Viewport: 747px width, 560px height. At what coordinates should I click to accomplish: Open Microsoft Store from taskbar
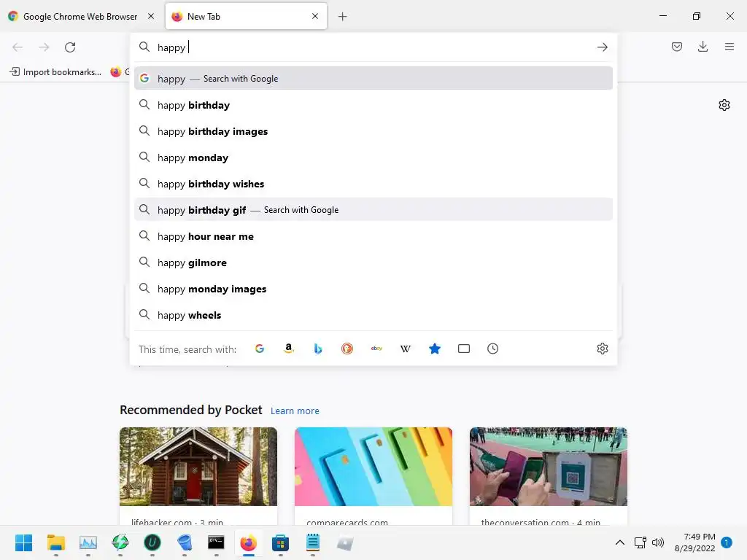tap(280, 542)
